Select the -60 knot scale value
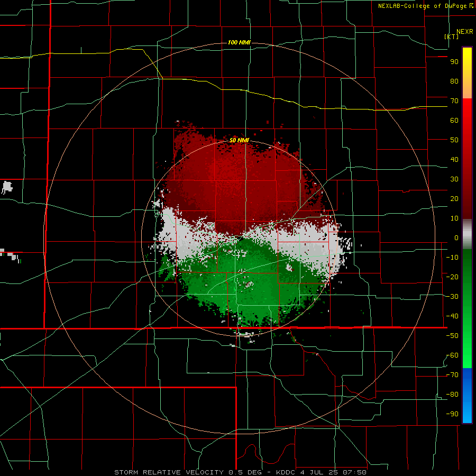This screenshot has width=476, height=476. point(452,355)
